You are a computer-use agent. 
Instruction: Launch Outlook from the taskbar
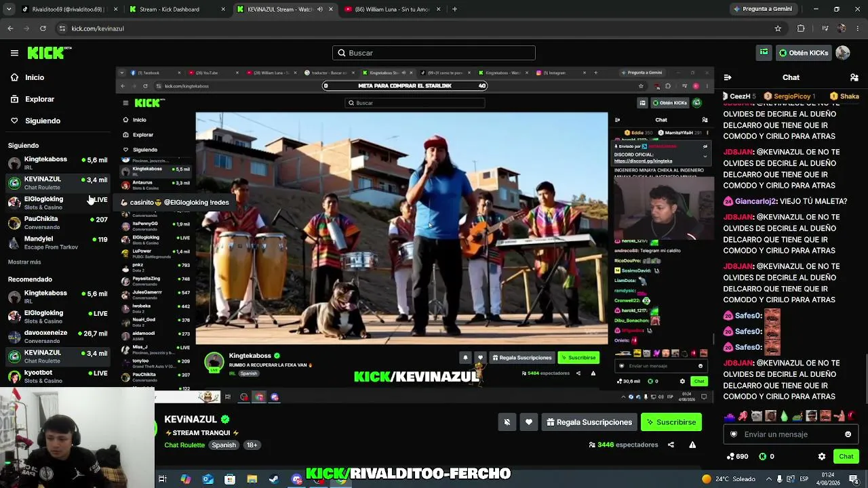[x=208, y=479]
